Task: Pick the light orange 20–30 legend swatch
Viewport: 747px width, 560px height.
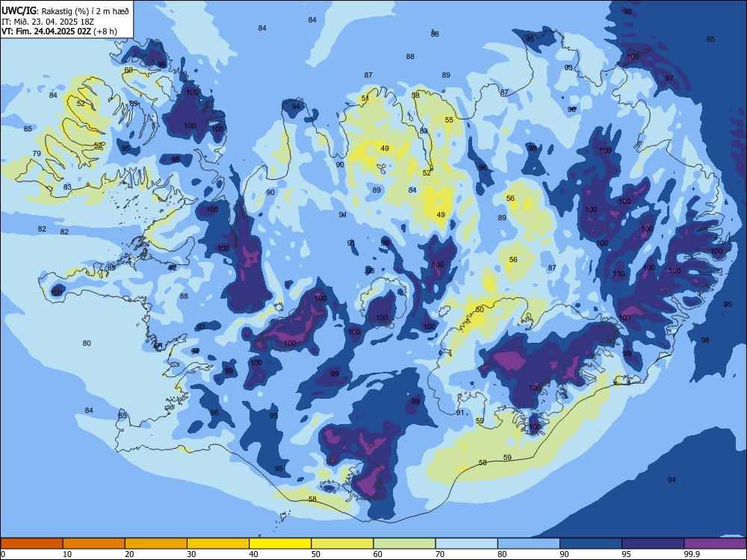Action: pyautogui.click(x=156, y=544)
